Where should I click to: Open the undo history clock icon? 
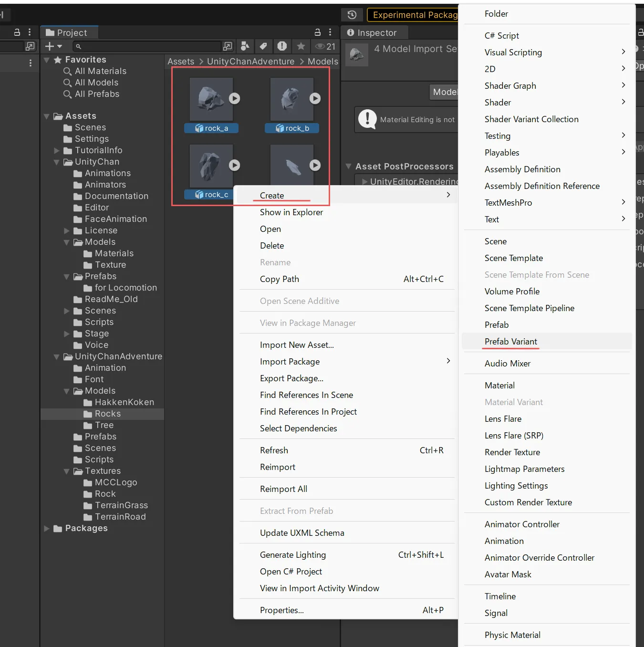coord(352,15)
